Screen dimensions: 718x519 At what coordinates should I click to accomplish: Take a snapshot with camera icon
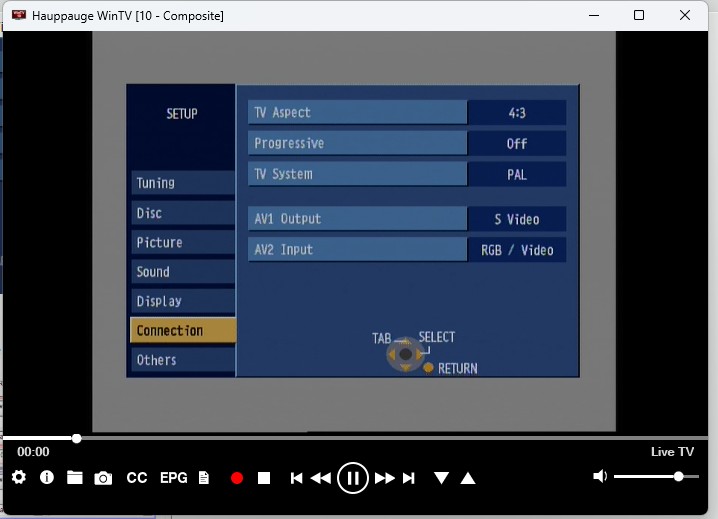103,478
